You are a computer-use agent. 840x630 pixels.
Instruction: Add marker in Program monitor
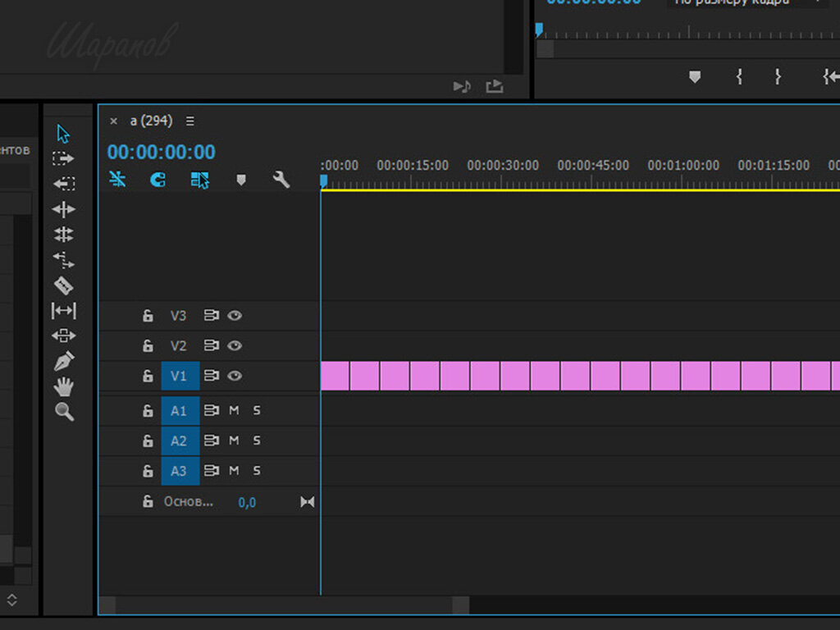click(695, 77)
